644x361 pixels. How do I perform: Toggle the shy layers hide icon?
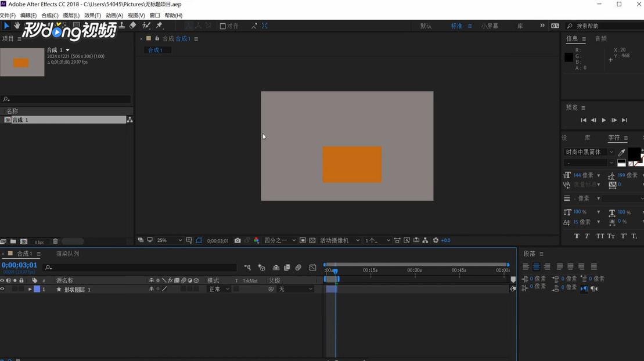tap(276, 268)
